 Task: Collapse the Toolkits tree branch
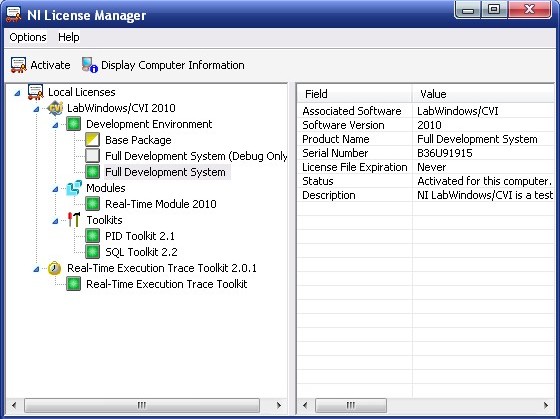point(55,221)
